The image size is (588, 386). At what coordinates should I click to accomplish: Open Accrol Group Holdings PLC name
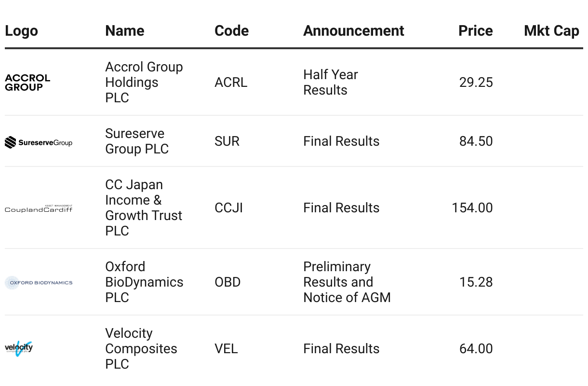click(x=144, y=82)
